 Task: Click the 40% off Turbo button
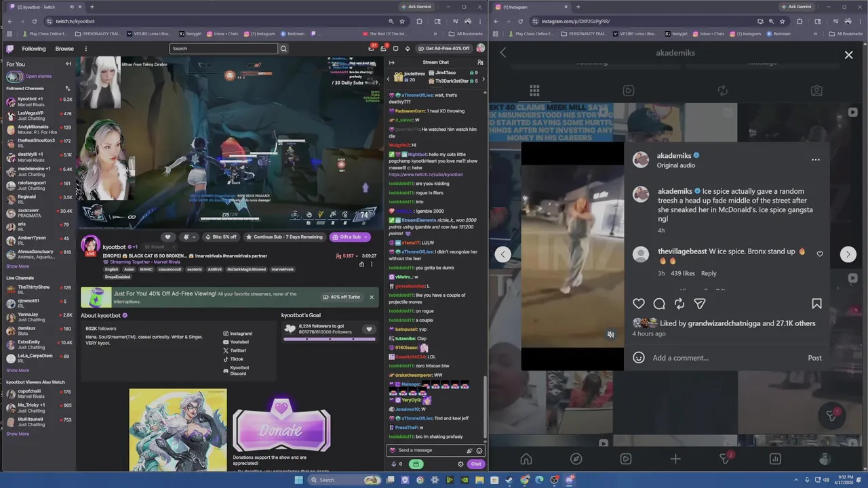[x=341, y=297]
